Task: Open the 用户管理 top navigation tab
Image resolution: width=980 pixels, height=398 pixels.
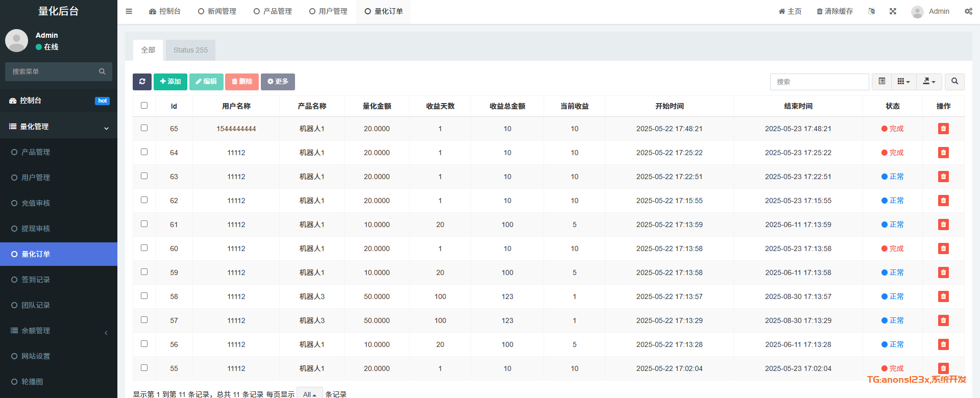Action: 328,11
